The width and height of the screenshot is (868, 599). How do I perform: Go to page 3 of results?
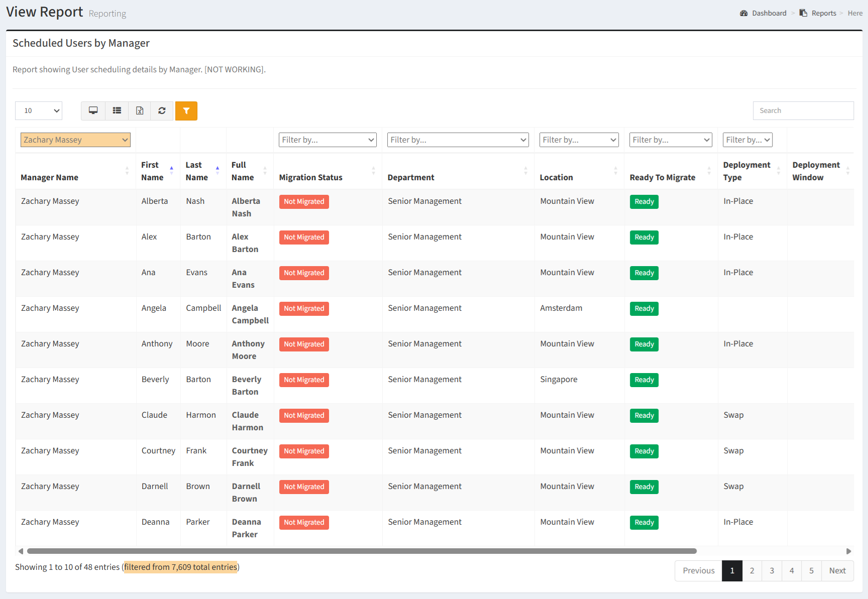(772, 570)
